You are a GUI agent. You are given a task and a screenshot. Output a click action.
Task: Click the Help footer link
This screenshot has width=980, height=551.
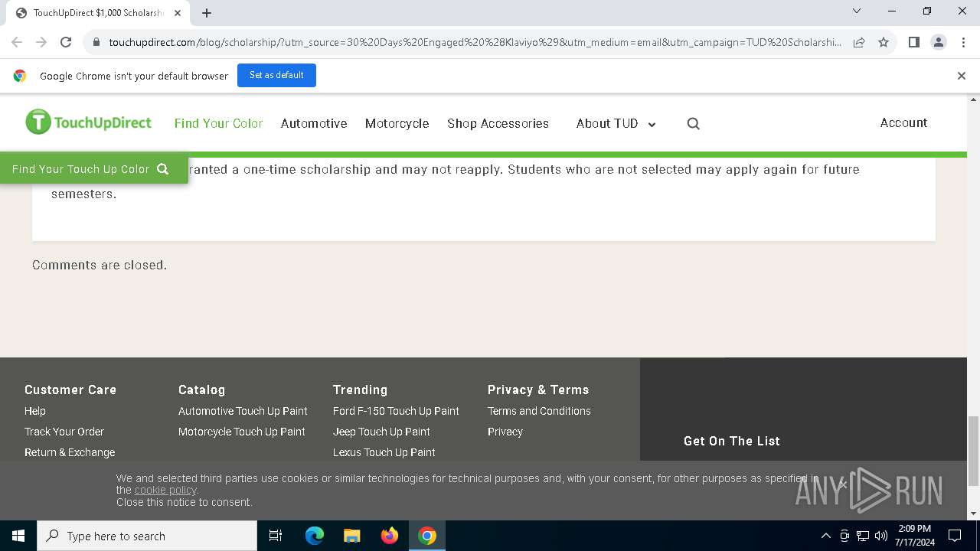coord(35,411)
